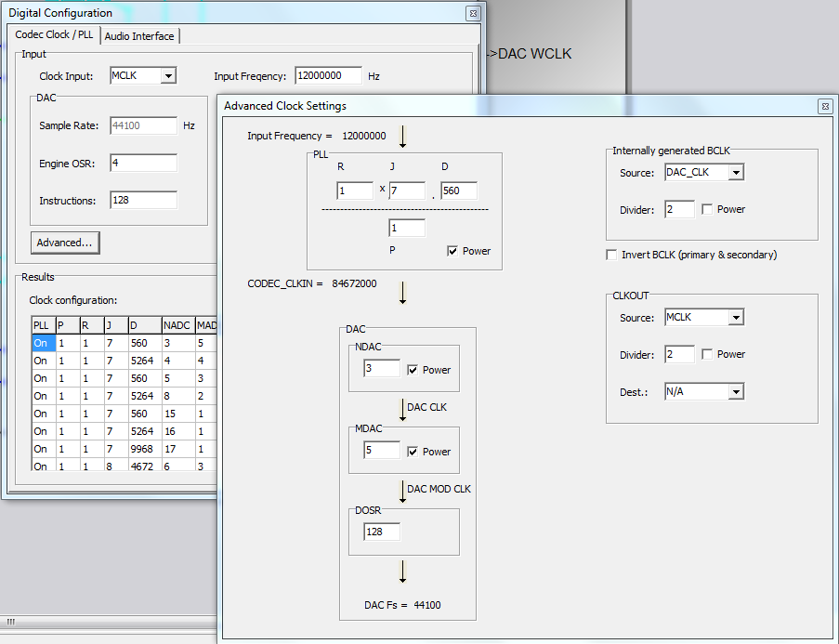The width and height of the screenshot is (839, 644).
Task: Toggle the PLL Power checkbox
Action: click(452, 251)
